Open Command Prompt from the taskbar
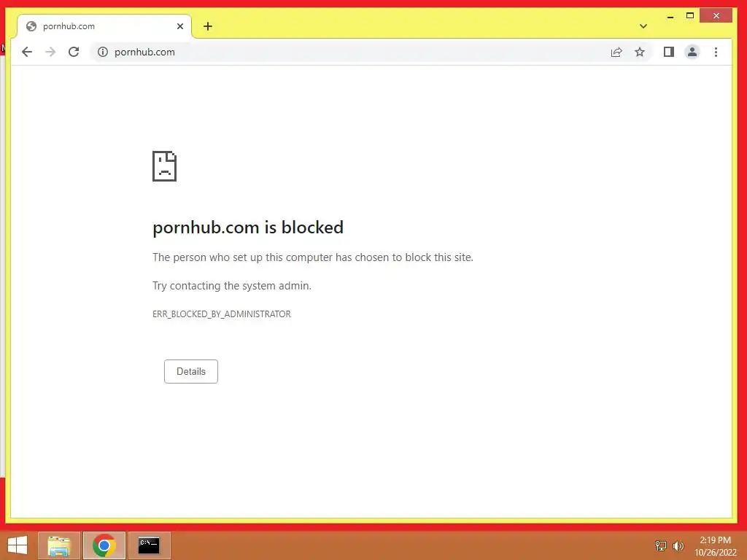 coord(149,545)
